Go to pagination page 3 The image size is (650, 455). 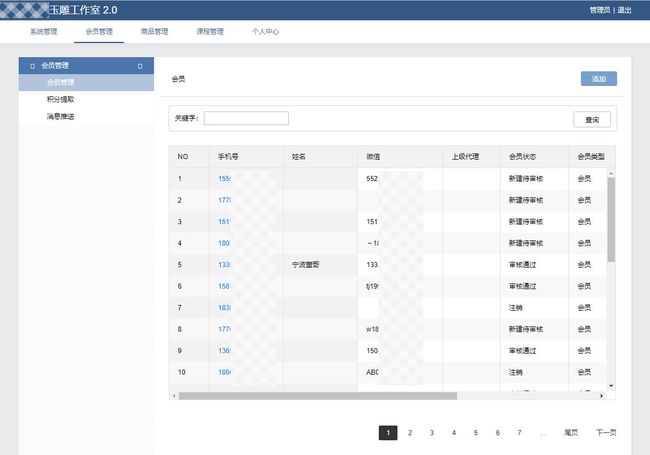(x=432, y=433)
